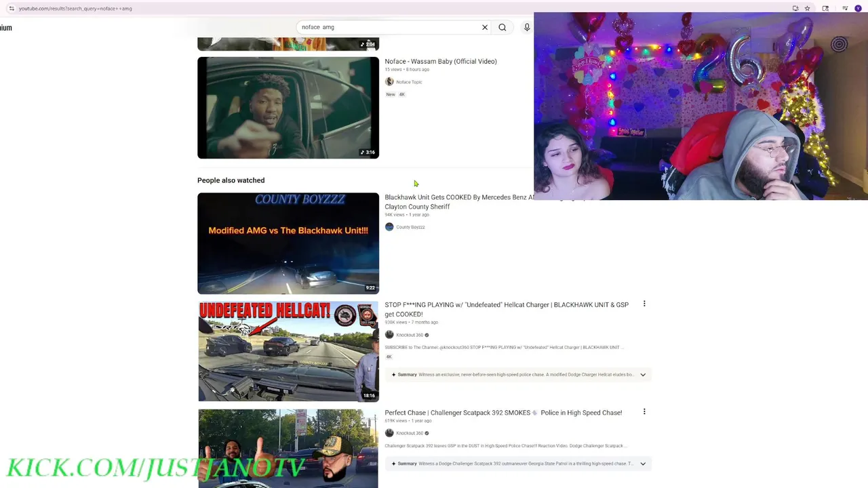Click the Summary sparkle icon for Perfect Chase video
This screenshot has height=488, width=868.
[393, 464]
